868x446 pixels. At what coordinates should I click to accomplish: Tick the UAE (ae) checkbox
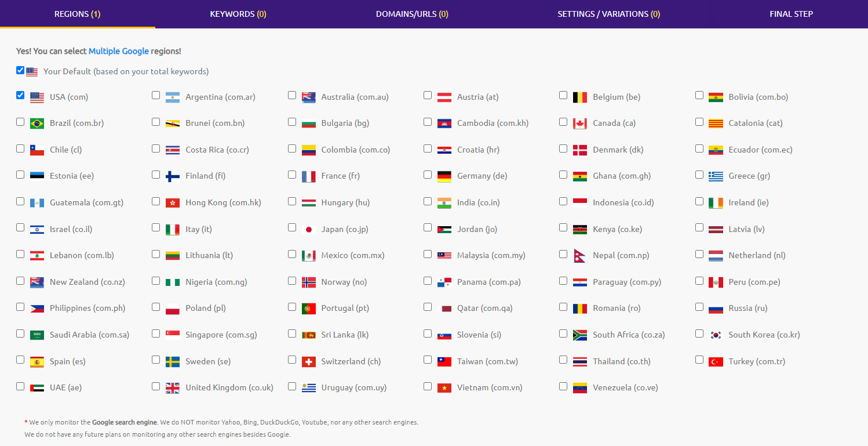pyautogui.click(x=20, y=386)
